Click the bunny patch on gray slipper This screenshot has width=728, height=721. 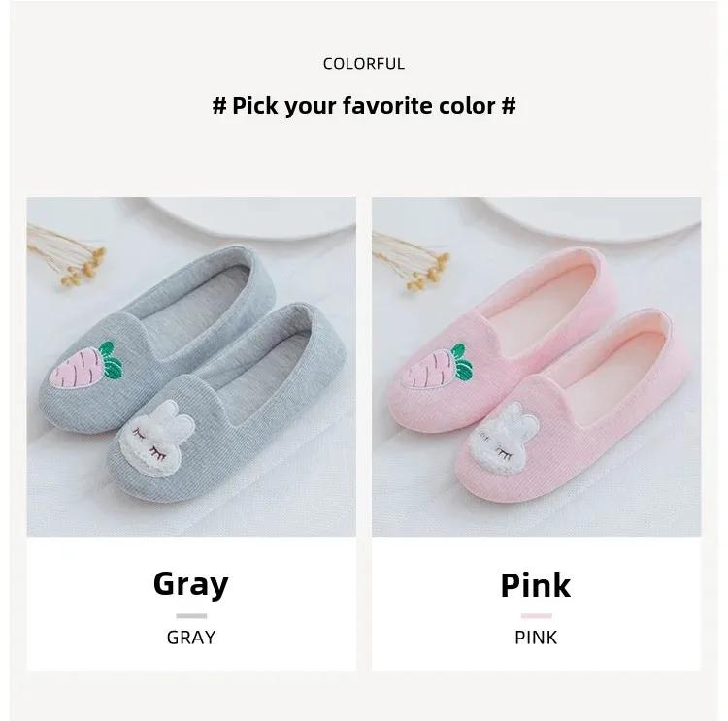tap(156, 438)
